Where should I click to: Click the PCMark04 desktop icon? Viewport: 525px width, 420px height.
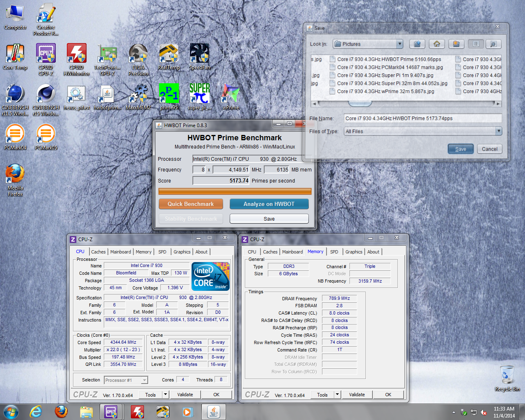pos(15,137)
